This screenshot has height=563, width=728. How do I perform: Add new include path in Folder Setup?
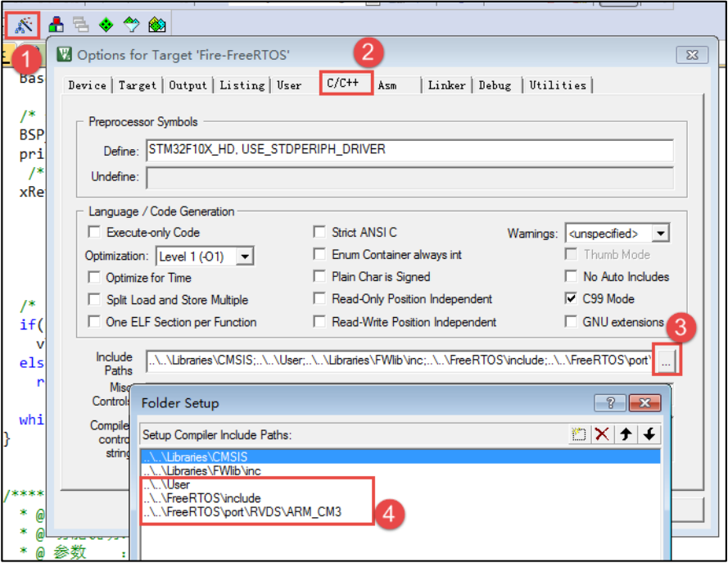578,434
